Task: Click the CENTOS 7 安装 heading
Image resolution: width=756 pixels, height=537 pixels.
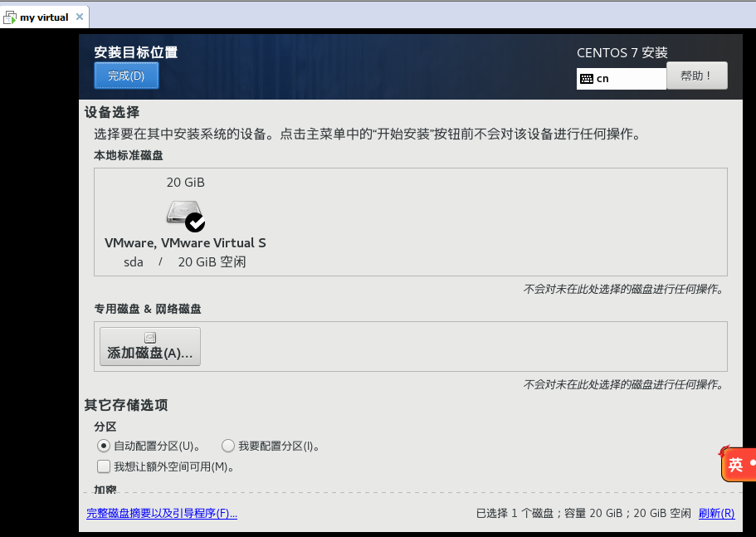Action: point(622,52)
